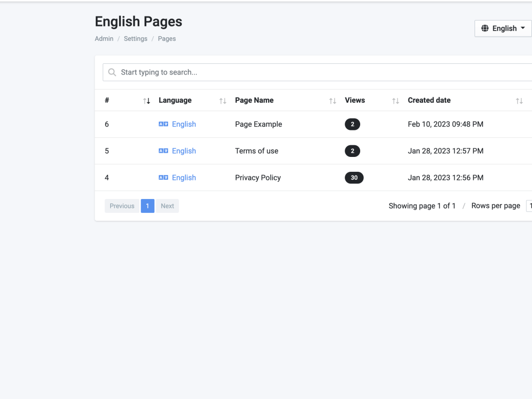This screenshot has width=532, height=399.
Task: Click the globe icon in language selector
Action: pyautogui.click(x=485, y=28)
